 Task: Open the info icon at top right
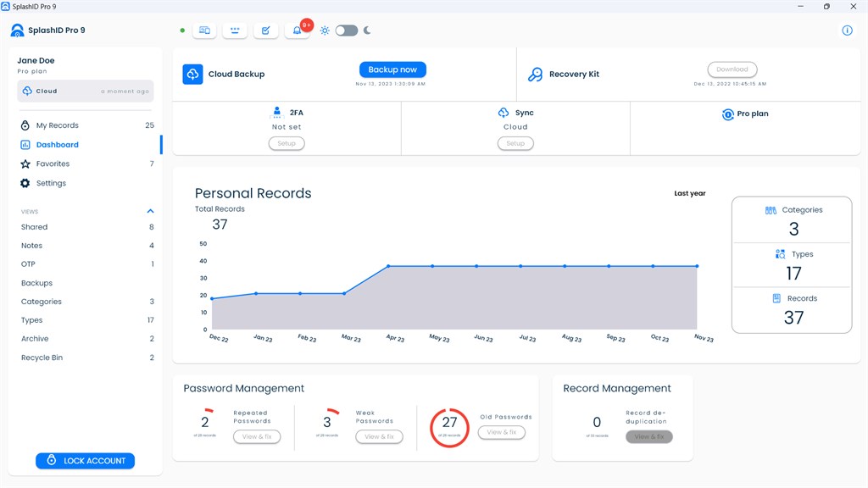tap(847, 30)
